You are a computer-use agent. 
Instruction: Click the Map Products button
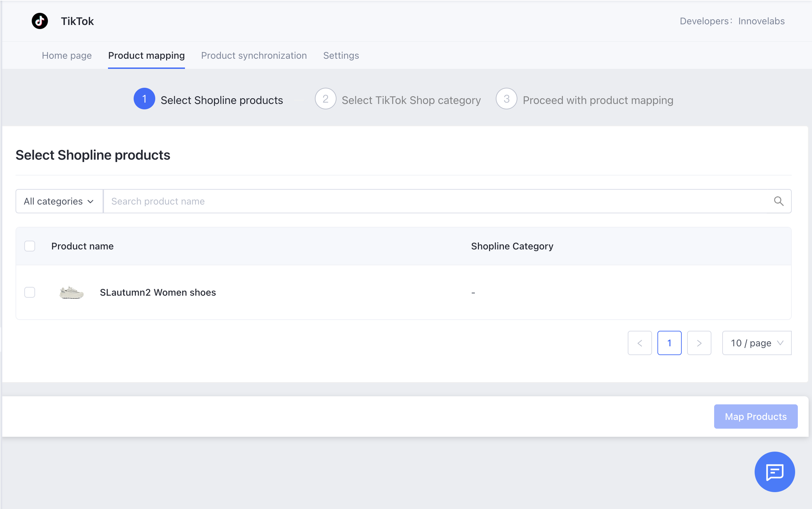point(756,417)
